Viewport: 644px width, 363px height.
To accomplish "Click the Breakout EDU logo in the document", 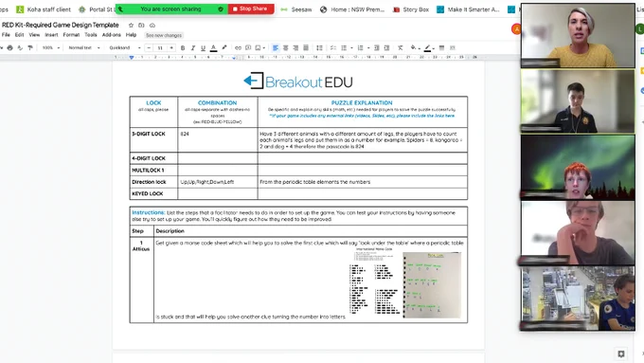I will coord(298,81).
